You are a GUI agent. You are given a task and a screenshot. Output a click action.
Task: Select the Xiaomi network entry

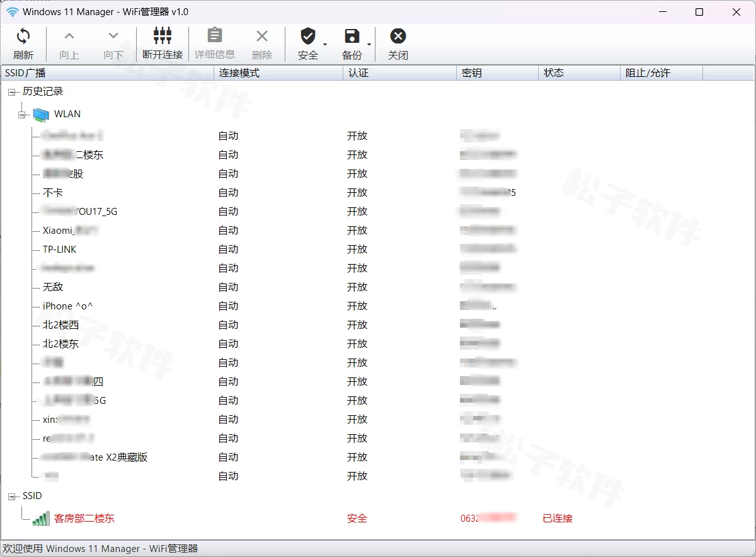[x=71, y=231]
